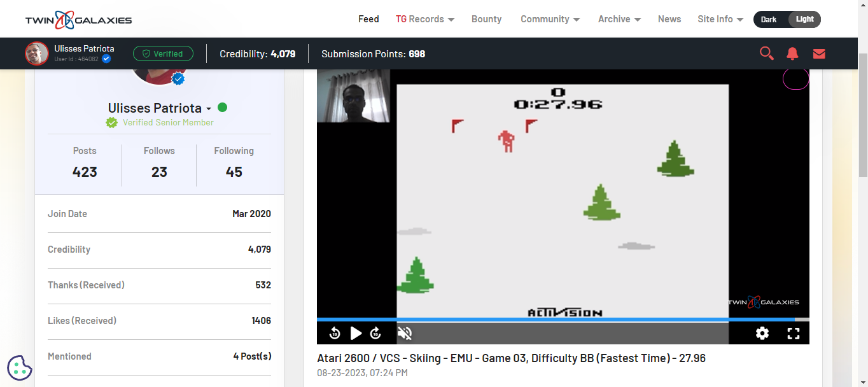
Task: Click the Thanks (Received) 532 value
Action: [263, 285]
